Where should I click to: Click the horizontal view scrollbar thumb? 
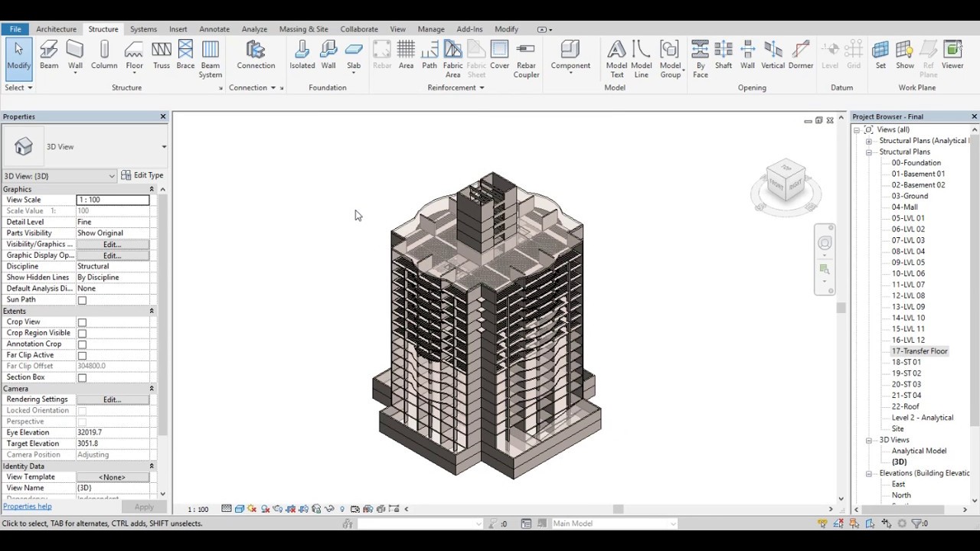pos(618,509)
